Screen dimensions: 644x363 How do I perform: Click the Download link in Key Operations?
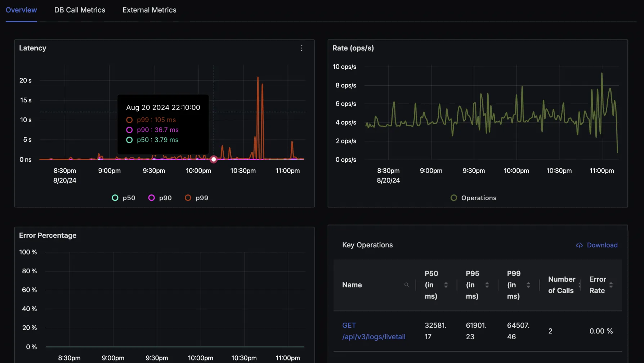(602, 245)
